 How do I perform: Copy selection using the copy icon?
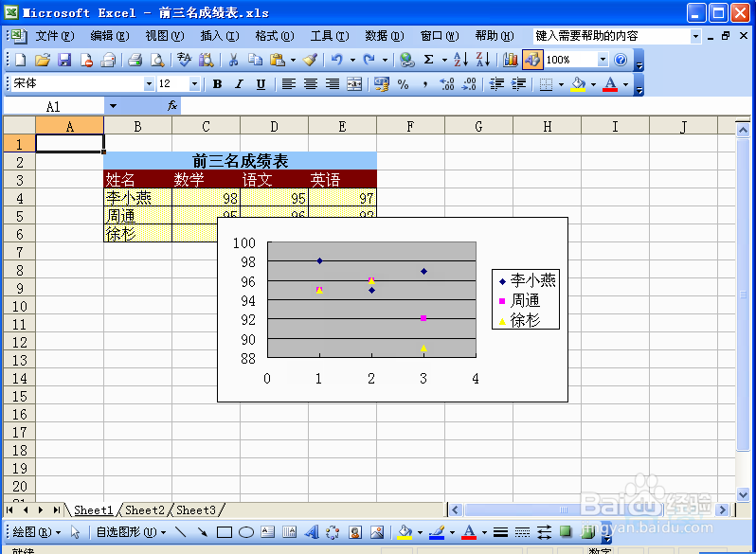coord(255,60)
